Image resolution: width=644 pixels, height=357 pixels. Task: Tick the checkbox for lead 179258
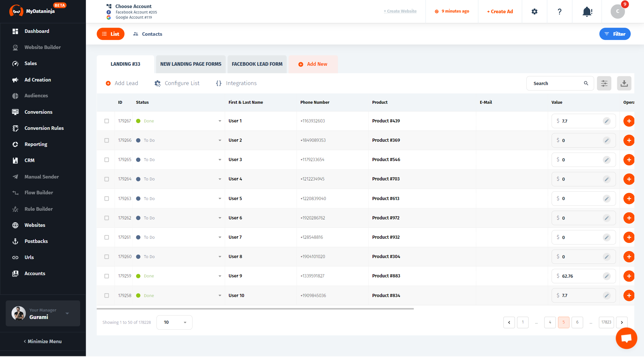pyautogui.click(x=107, y=295)
